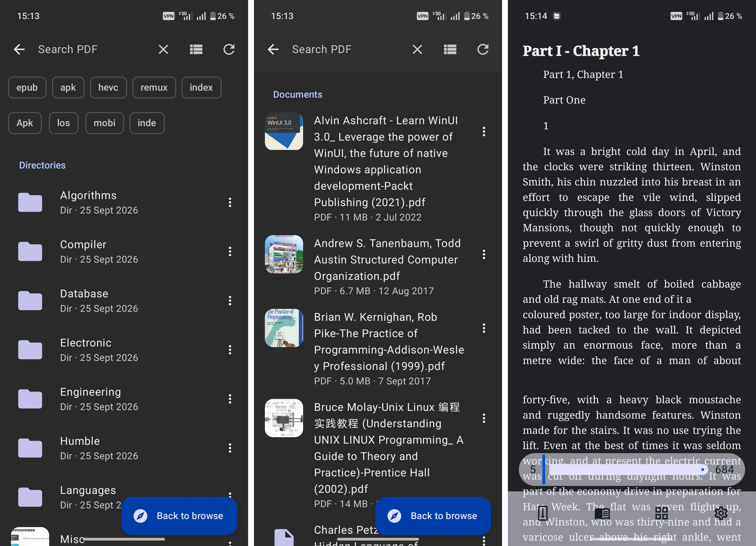Open reader scroll mode icon
Screen dimensions: 756x546
(x=543, y=513)
